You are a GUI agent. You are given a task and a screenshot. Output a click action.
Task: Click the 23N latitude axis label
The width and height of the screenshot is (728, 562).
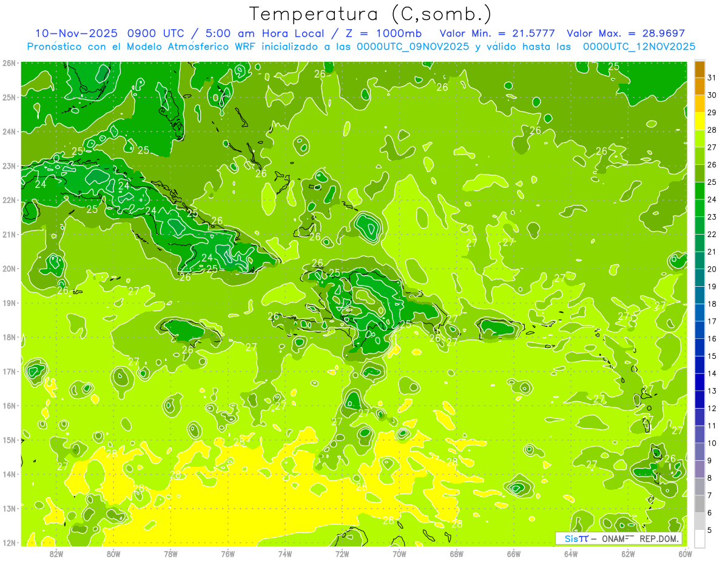(9, 166)
